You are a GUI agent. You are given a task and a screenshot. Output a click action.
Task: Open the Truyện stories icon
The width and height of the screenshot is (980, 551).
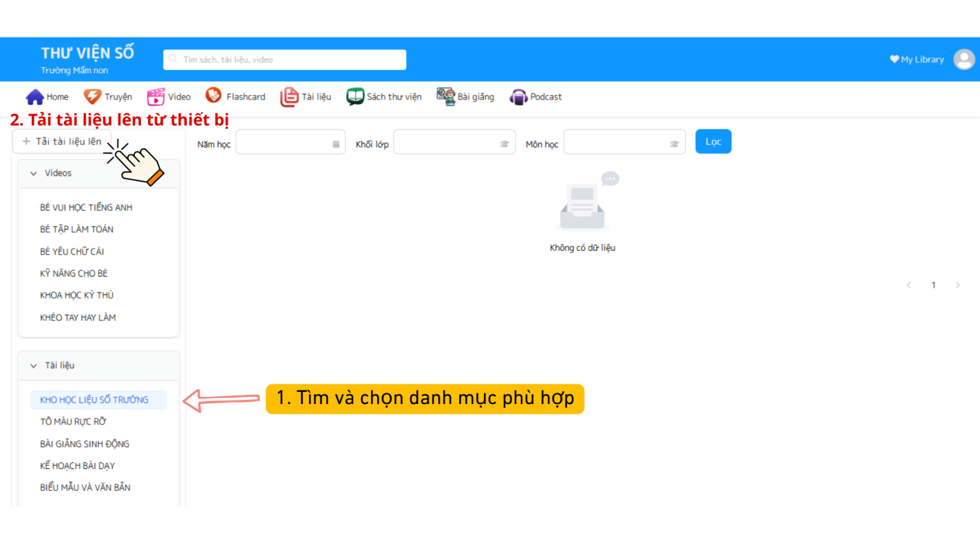click(x=92, y=97)
